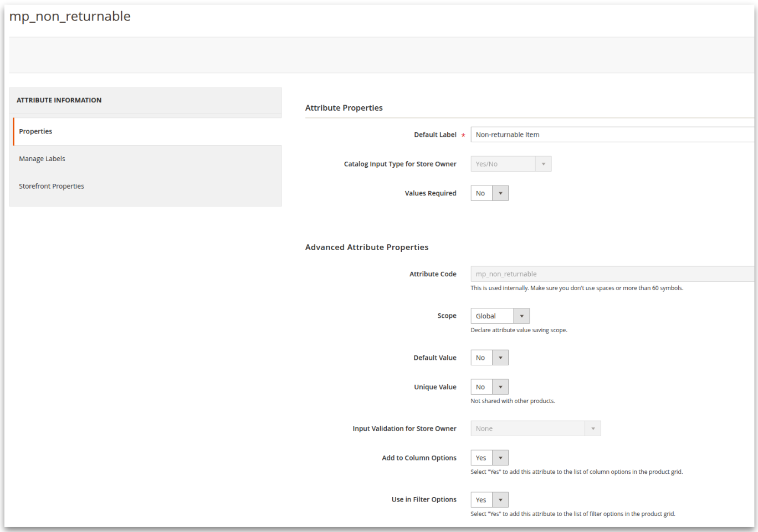The image size is (758, 532).
Task: Click the Unique Value dropdown arrow
Action: pos(500,386)
